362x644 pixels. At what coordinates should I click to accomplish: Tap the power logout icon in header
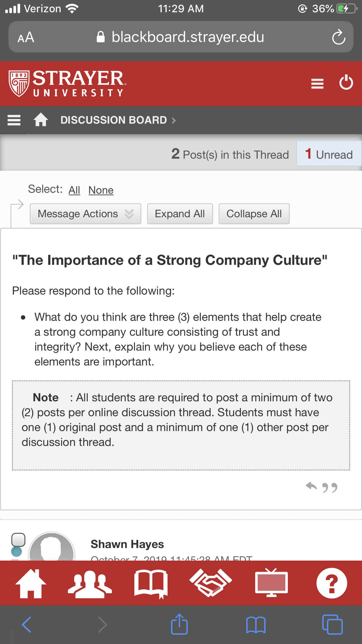click(346, 83)
